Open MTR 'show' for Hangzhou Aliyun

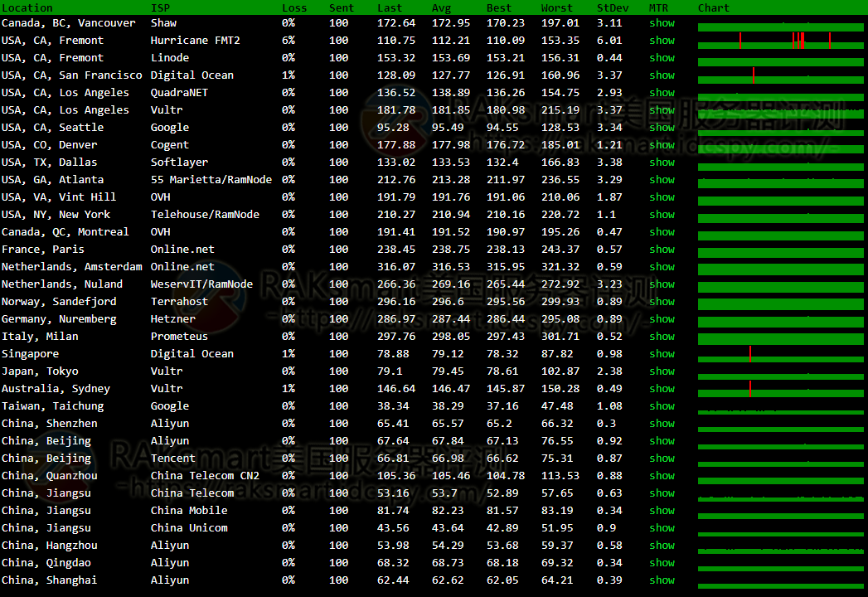(x=662, y=546)
